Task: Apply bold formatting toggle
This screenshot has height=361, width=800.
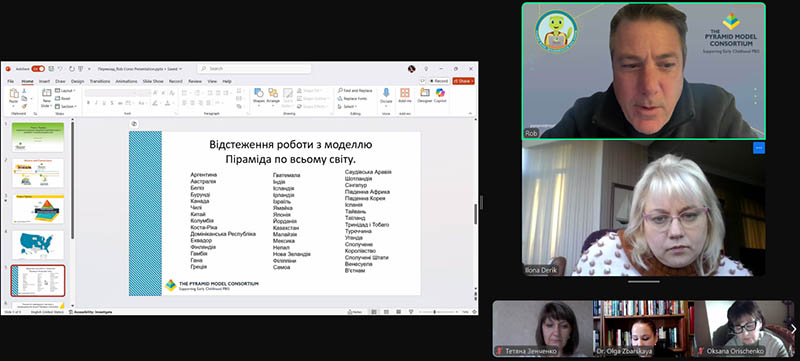Action: [x=88, y=103]
